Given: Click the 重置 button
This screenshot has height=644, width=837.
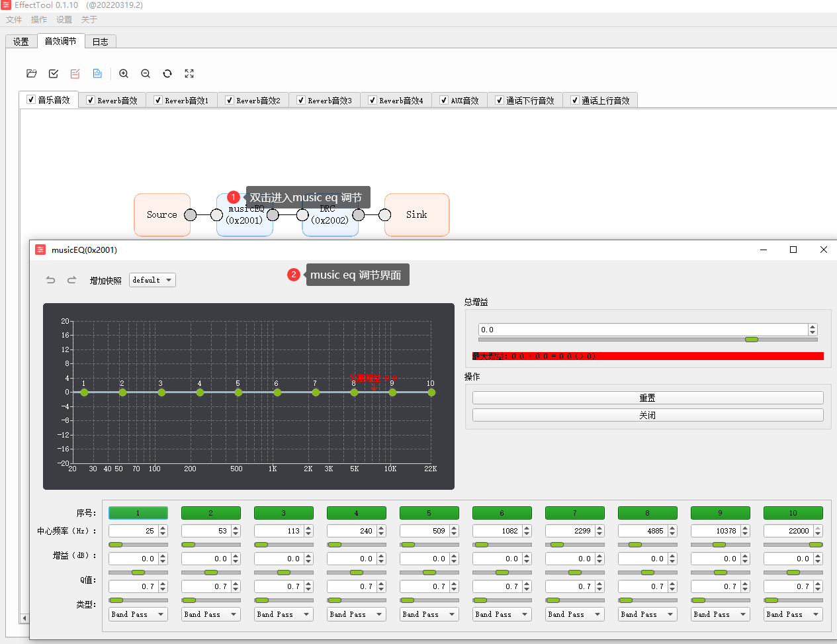Looking at the screenshot, I should (648, 398).
